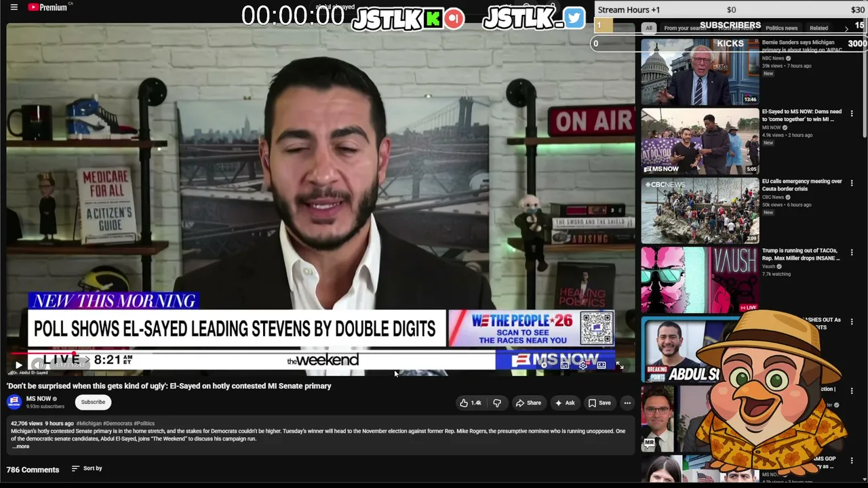Open CBC News channel under EU video

773,197
